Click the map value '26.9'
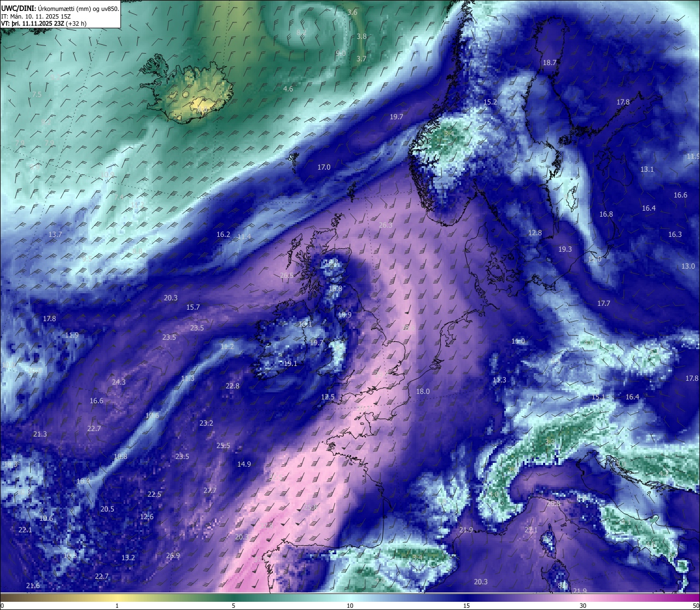Viewport: 700px width, 610px height. point(173,555)
